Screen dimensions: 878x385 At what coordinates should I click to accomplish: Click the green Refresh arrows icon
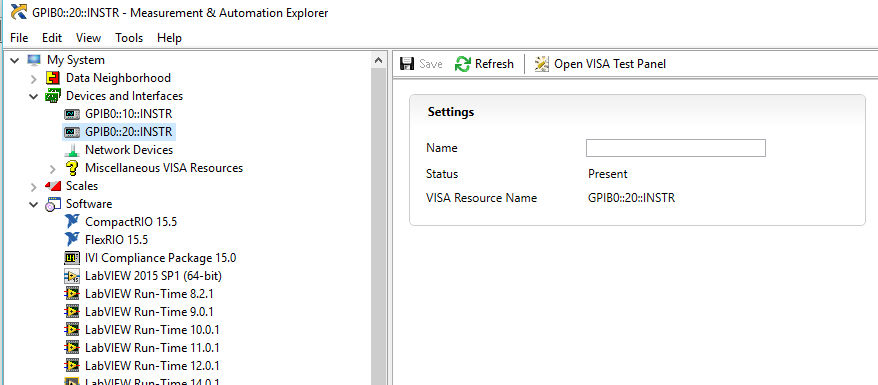(463, 64)
